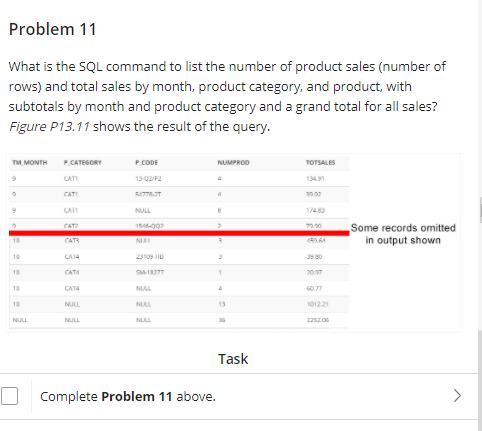Screen dimensions: 482x431
Task: Click the 'Some records omitted' annotation text
Action: [403, 228]
